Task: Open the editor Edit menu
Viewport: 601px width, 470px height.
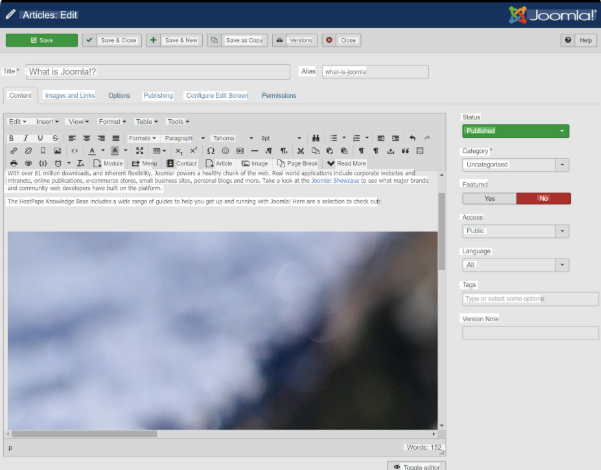Action: pos(18,122)
